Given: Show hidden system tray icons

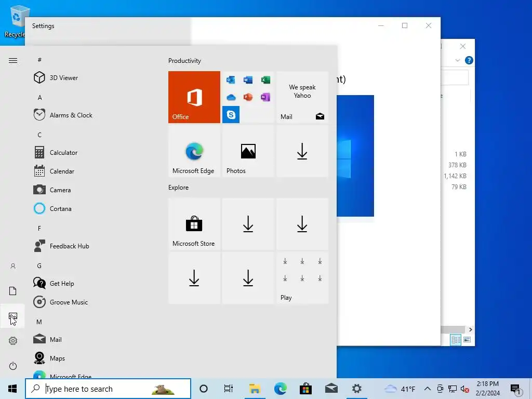Looking at the screenshot, I should point(428,389).
